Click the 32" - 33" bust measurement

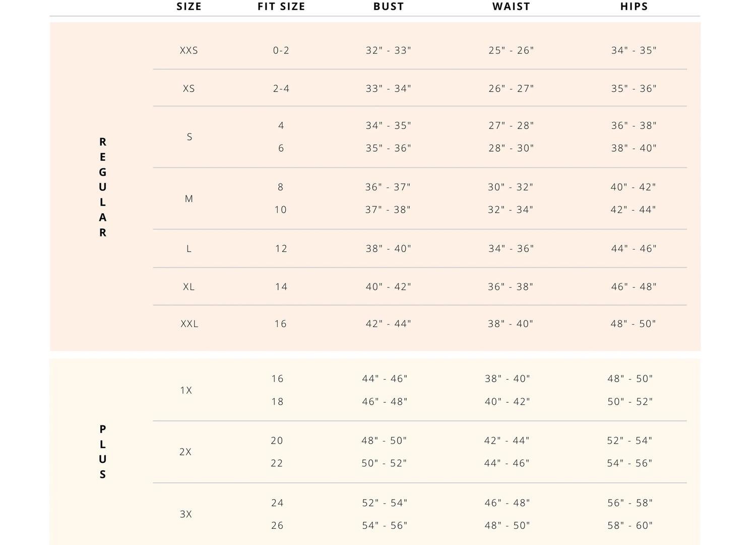click(389, 50)
